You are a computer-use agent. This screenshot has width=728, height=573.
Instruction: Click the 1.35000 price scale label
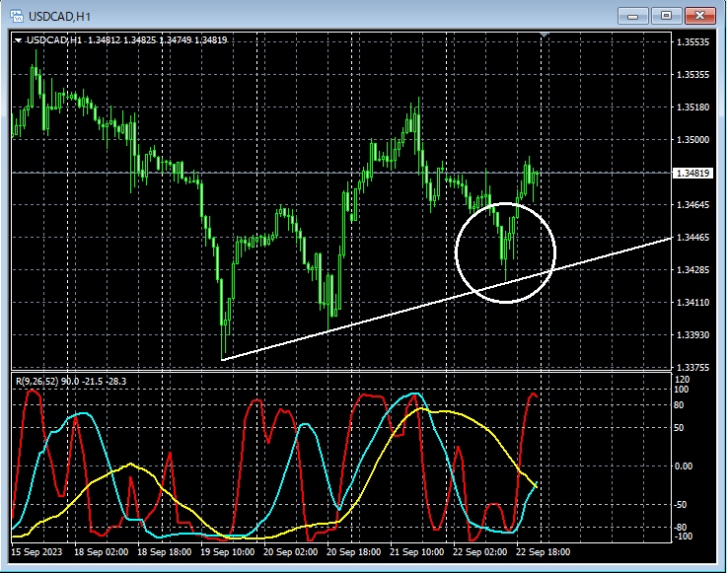(x=692, y=140)
